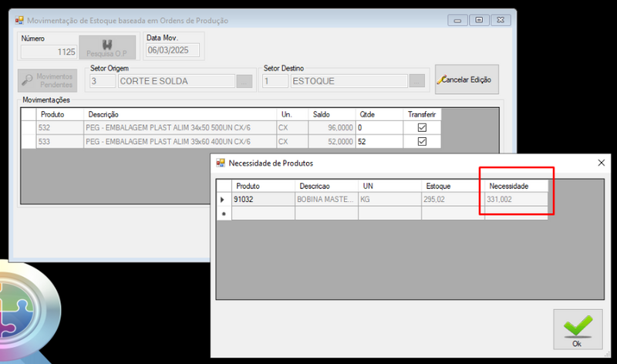
Task: Click the Ok button with green checkmark
Action: [x=578, y=329]
